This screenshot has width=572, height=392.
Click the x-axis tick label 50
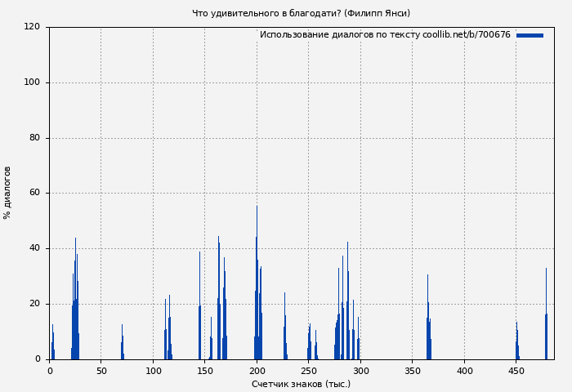point(101,371)
